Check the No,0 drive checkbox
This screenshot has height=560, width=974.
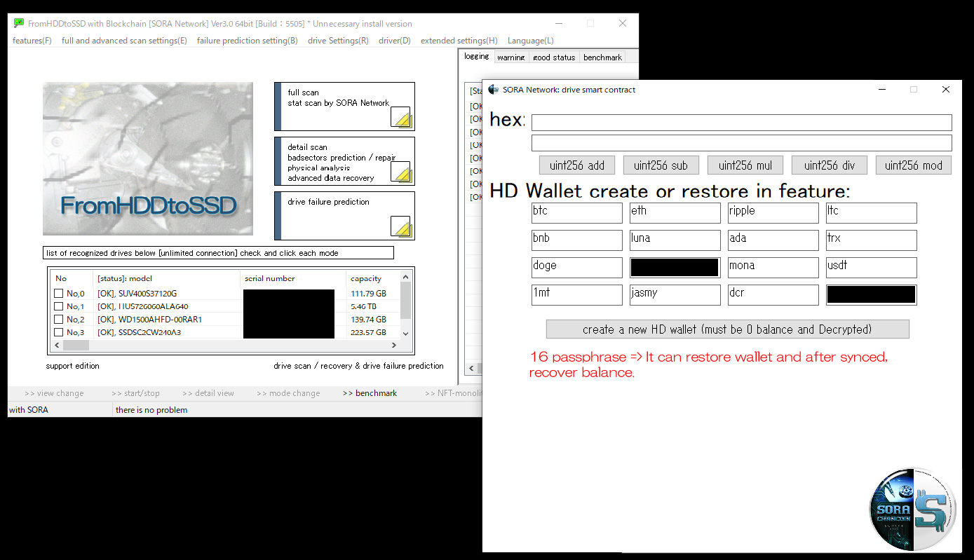tap(59, 294)
